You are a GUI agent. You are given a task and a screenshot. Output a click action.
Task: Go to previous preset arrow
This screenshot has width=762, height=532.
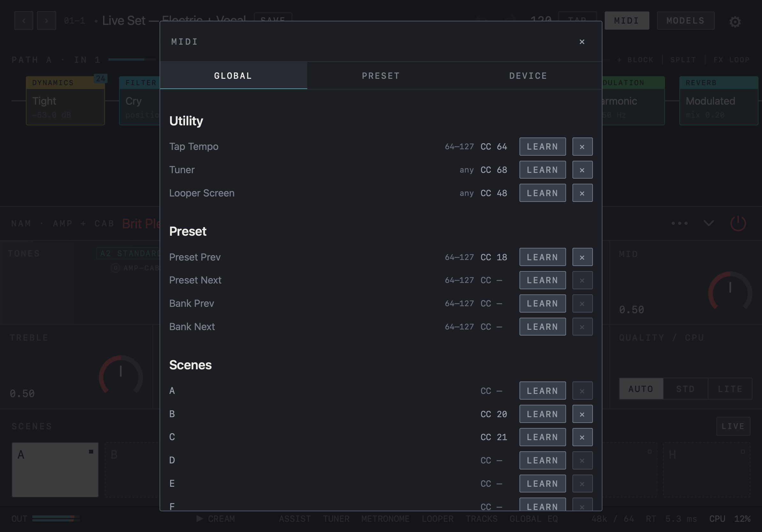coord(24,20)
